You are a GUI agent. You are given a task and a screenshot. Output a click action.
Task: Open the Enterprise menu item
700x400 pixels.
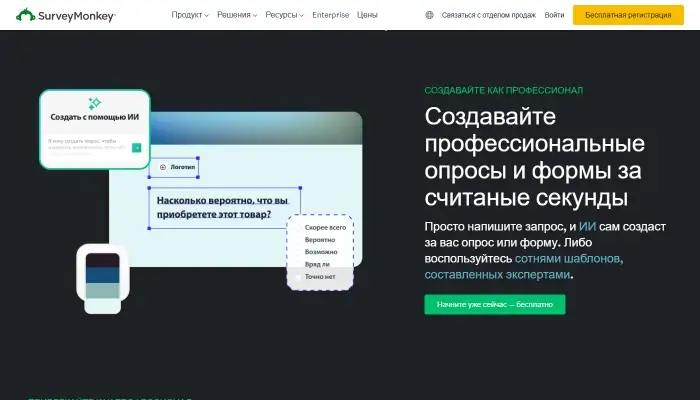click(330, 15)
